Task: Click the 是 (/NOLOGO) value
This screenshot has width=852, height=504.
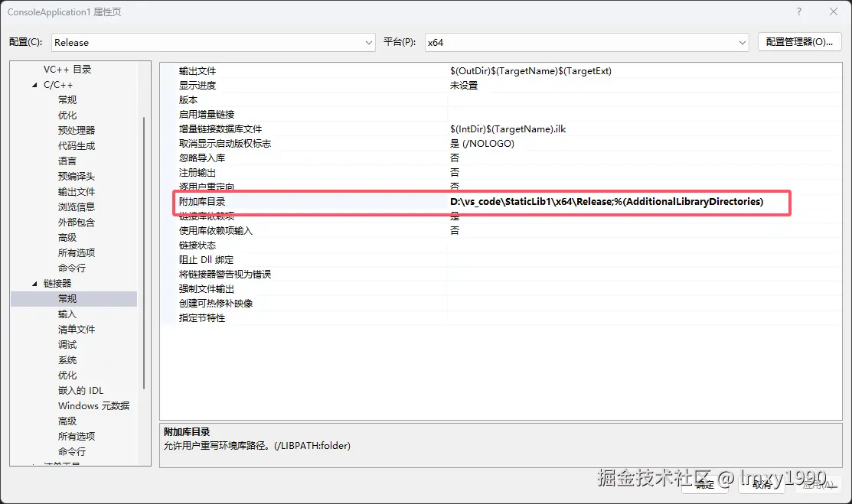Action: (x=482, y=143)
